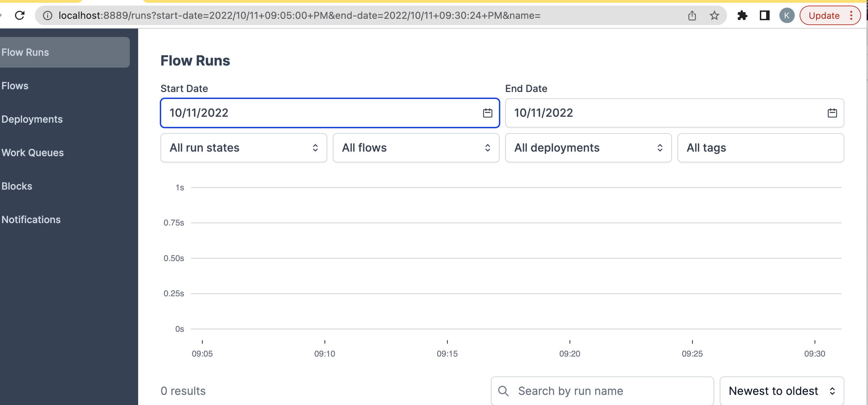
Task: Click the Search by run name field
Action: (593, 391)
